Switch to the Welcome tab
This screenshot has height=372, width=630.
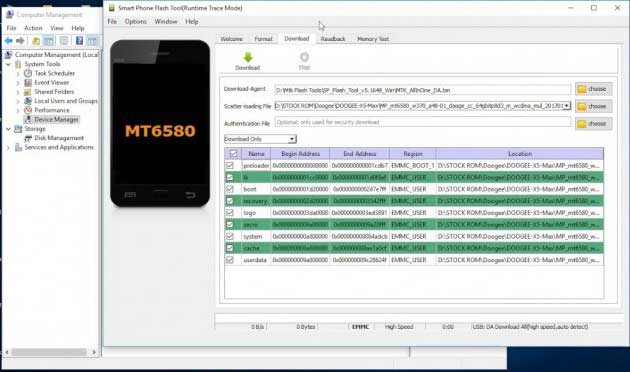[231, 39]
